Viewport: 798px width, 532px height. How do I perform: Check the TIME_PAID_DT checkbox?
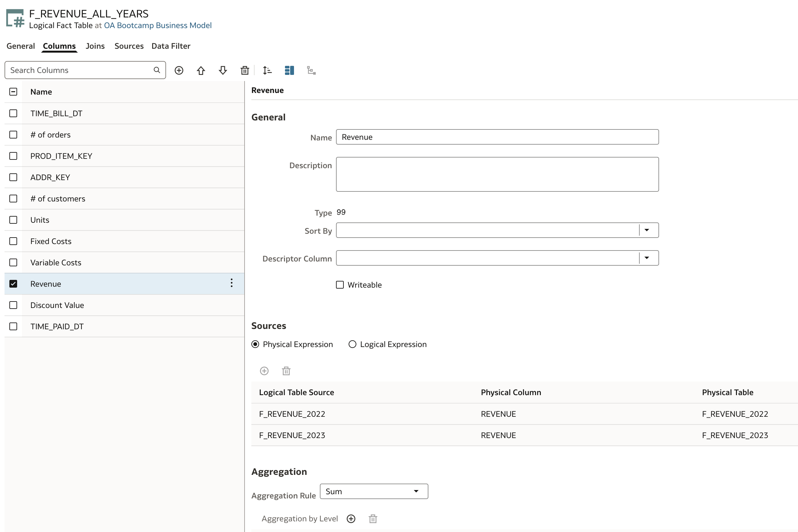coord(13,326)
